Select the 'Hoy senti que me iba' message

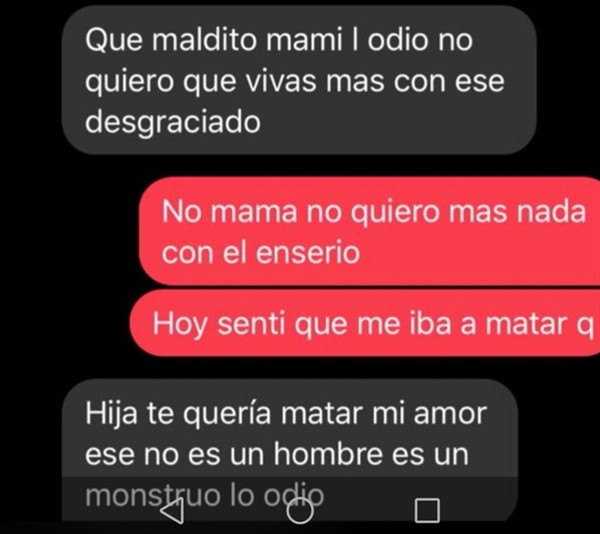point(365,323)
